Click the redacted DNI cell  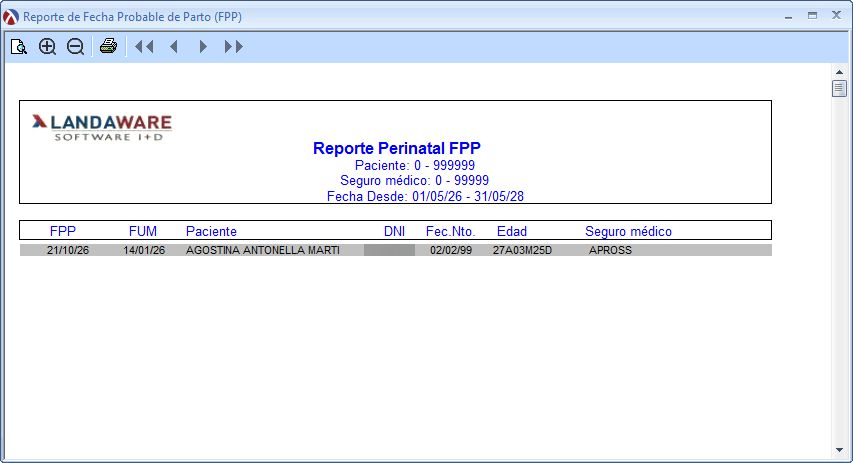(390, 250)
